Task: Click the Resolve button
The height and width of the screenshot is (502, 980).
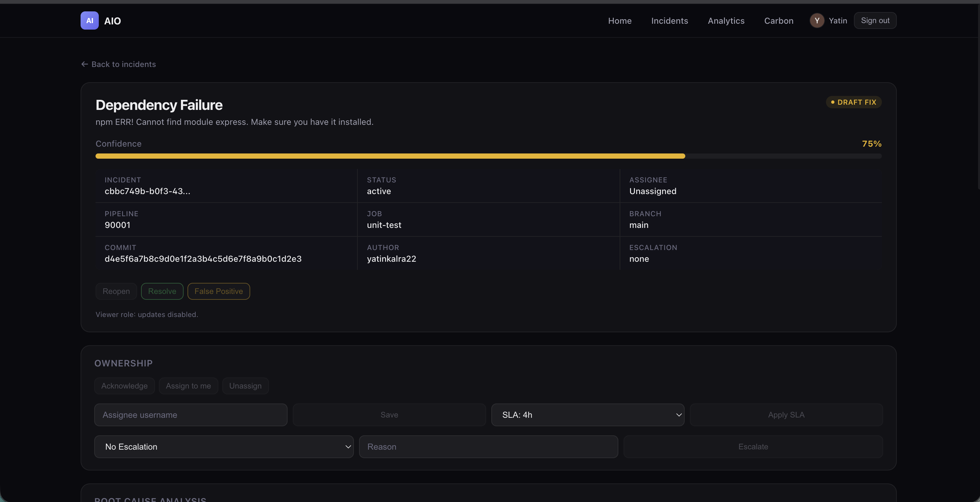Action: pos(162,291)
